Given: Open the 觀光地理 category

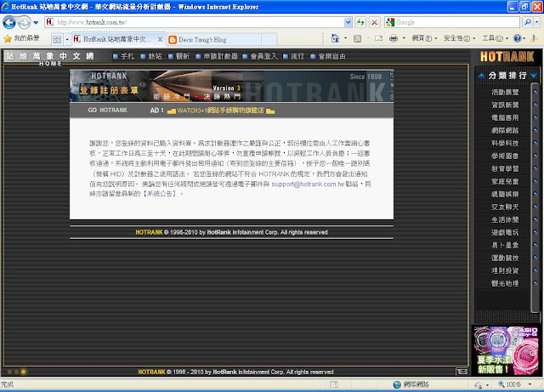Looking at the screenshot, I should (x=505, y=283).
